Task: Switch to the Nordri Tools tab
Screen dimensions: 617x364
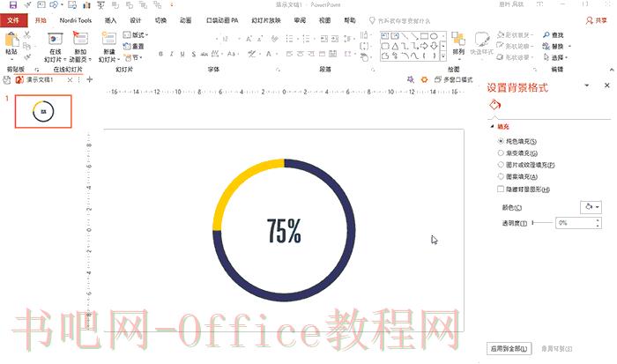Action: [76, 20]
